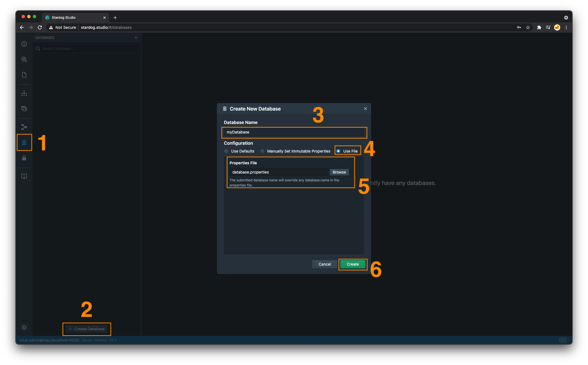This screenshot has width=588, height=365.
Task: Select the Use File radio option
Action: [338, 151]
